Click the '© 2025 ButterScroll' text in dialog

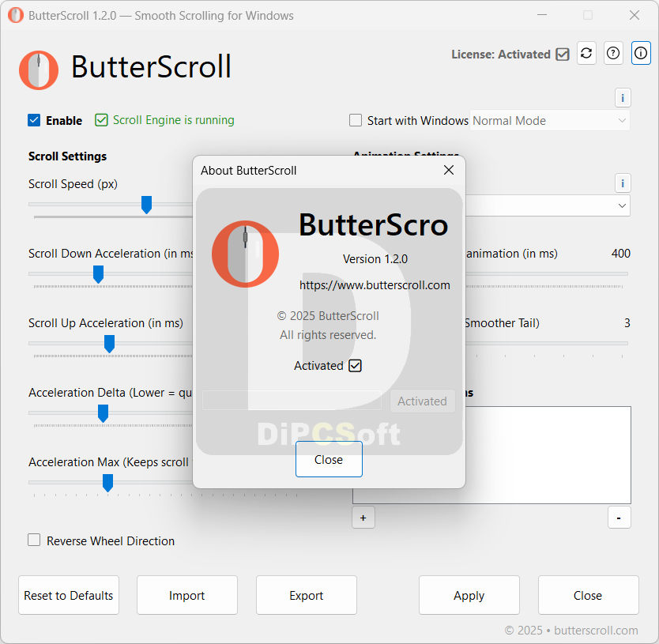pyautogui.click(x=328, y=316)
